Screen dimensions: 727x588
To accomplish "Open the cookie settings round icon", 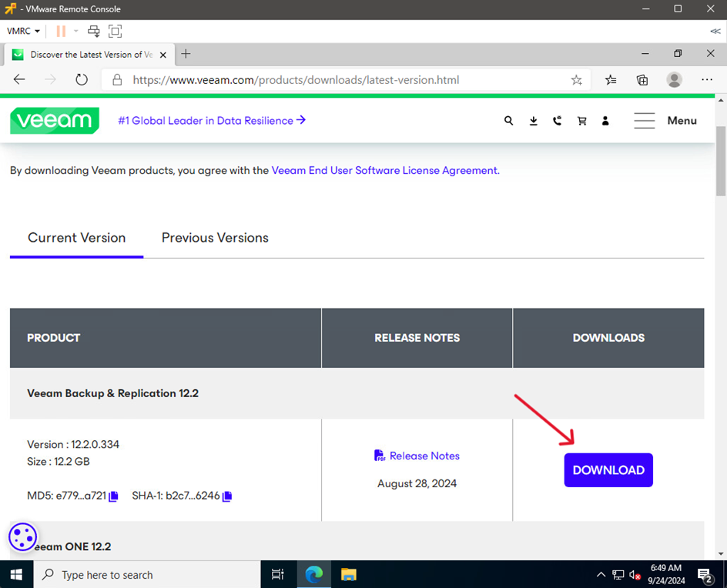I will tap(22, 537).
